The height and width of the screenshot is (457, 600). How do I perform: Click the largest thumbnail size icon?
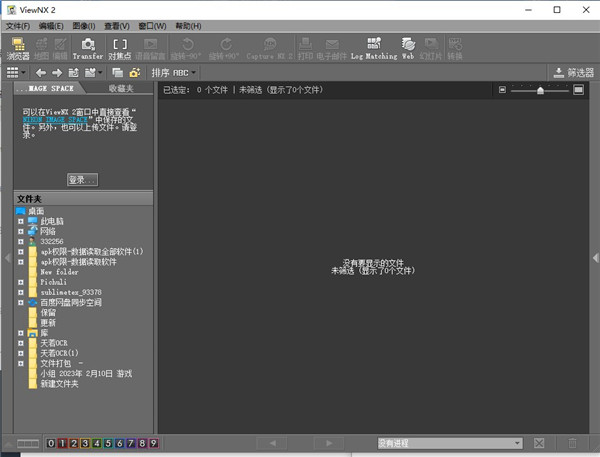pos(579,90)
